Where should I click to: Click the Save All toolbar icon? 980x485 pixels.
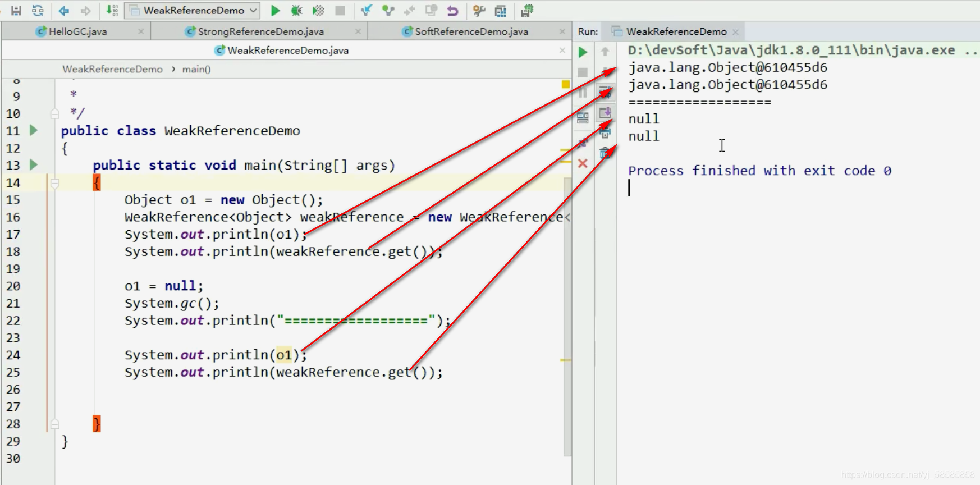(x=16, y=11)
